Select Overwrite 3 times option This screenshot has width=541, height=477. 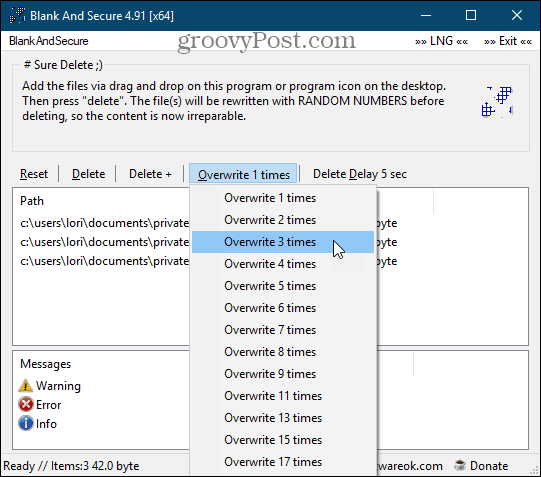pos(283,242)
